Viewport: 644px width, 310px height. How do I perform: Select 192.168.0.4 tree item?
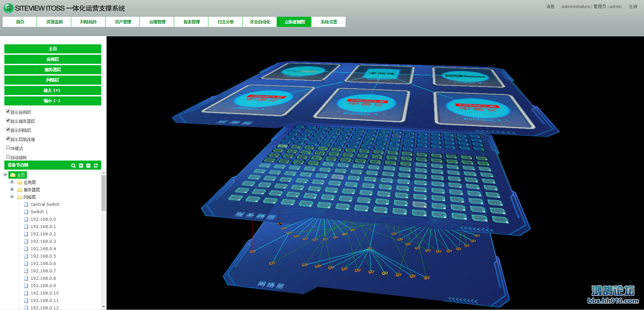[43, 249]
